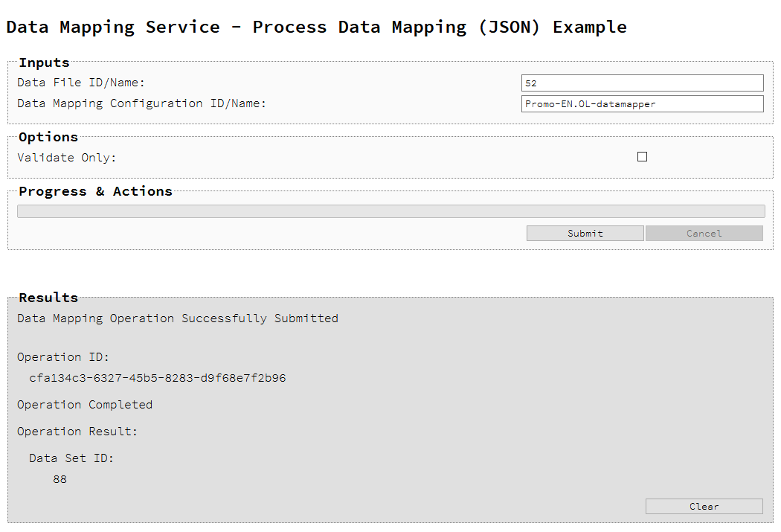Check the box next to Validate Only

coord(642,156)
